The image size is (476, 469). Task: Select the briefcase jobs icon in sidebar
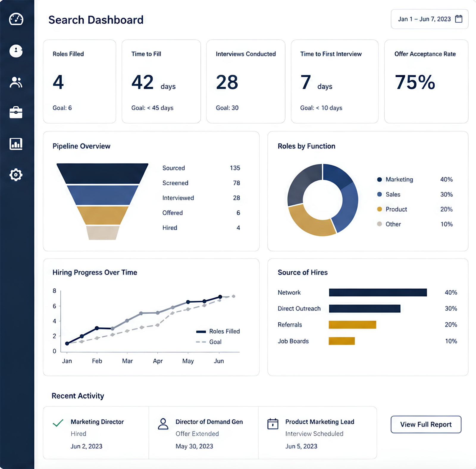(16, 112)
